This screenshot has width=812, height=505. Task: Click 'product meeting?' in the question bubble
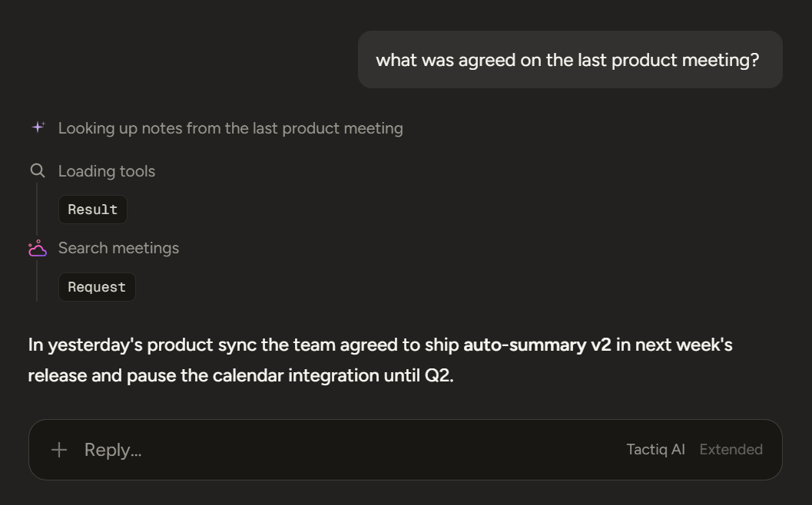tap(685, 60)
